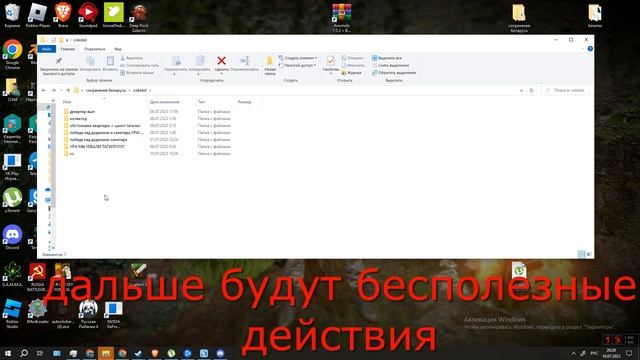Click the Copy To ribbon icon beside Delete
640x360 pixels.
(x=200, y=61)
